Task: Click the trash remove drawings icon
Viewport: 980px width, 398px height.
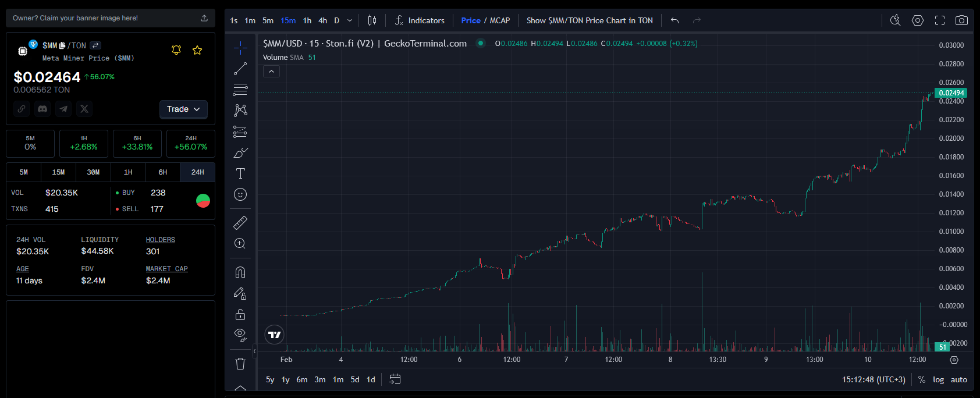Action: [240, 364]
